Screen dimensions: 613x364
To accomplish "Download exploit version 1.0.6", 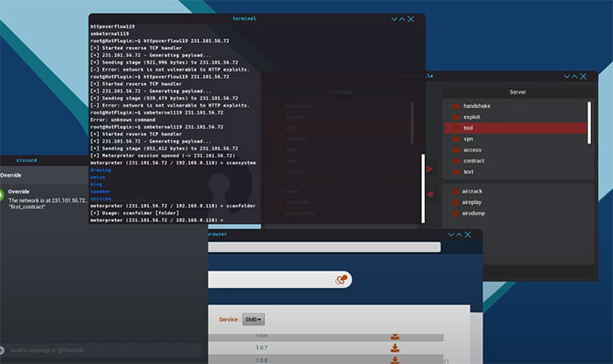I will pos(395,337).
